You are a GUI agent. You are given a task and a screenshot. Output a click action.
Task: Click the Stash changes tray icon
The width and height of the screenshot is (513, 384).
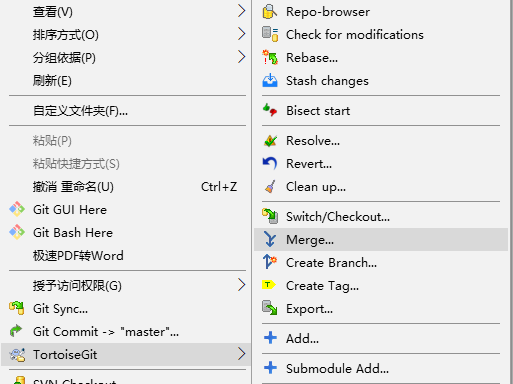tap(270, 81)
